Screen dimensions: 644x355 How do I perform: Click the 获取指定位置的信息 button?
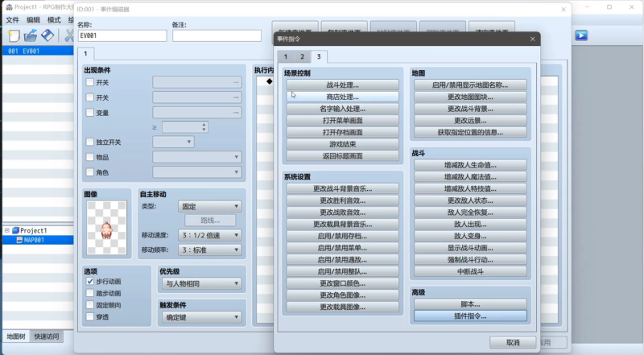(470, 132)
